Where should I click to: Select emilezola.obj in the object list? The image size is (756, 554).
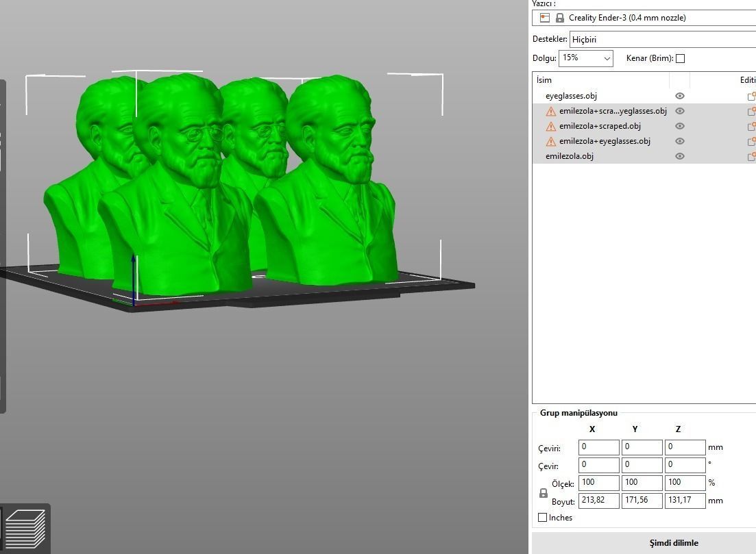(x=570, y=156)
